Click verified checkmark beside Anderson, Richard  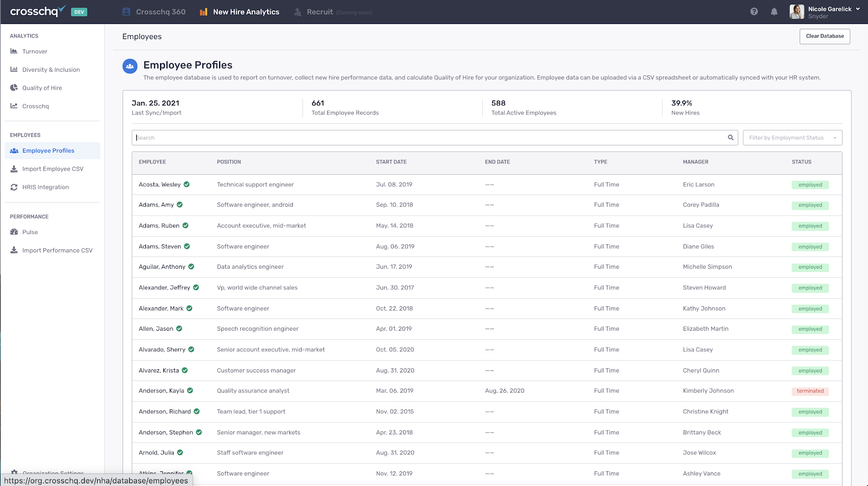[x=197, y=411]
